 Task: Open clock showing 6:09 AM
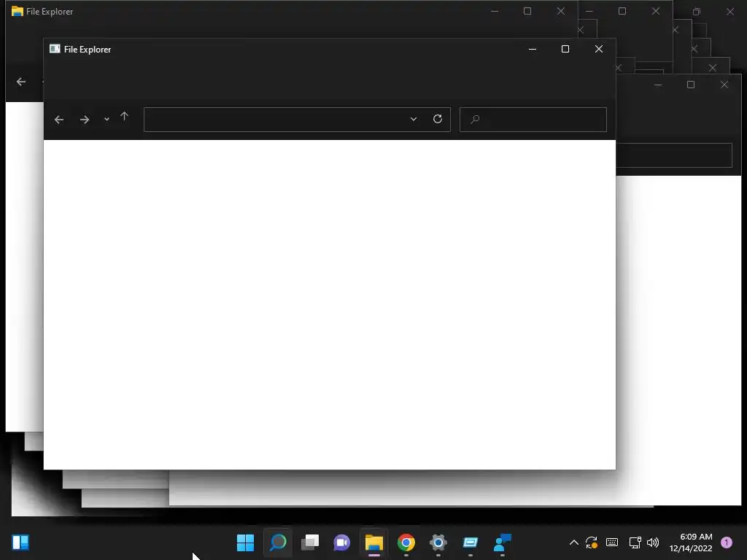coord(691,542)
